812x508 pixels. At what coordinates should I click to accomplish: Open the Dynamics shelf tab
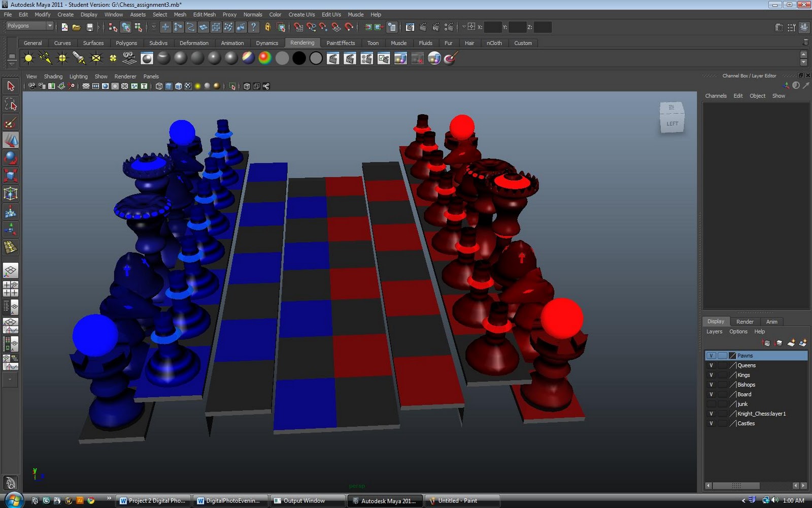point(267,43)
